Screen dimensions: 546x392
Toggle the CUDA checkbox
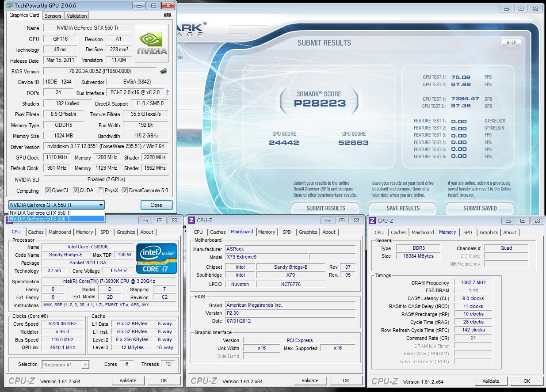(76, 190)
